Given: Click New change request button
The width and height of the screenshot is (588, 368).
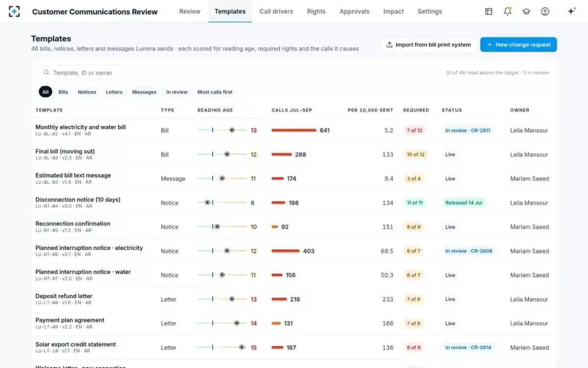Looking at the screenshot, I should pos(518,45).
